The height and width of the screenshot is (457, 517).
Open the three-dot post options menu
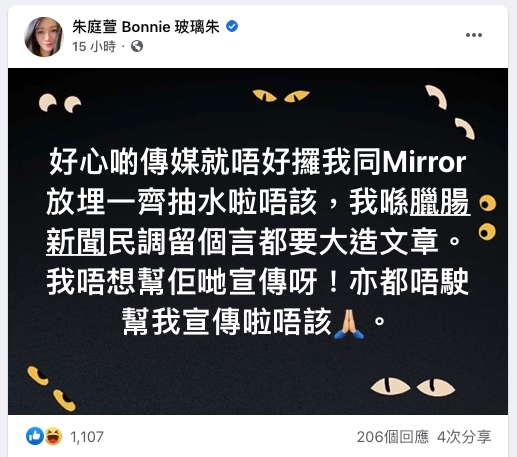[x=474, y=35]
